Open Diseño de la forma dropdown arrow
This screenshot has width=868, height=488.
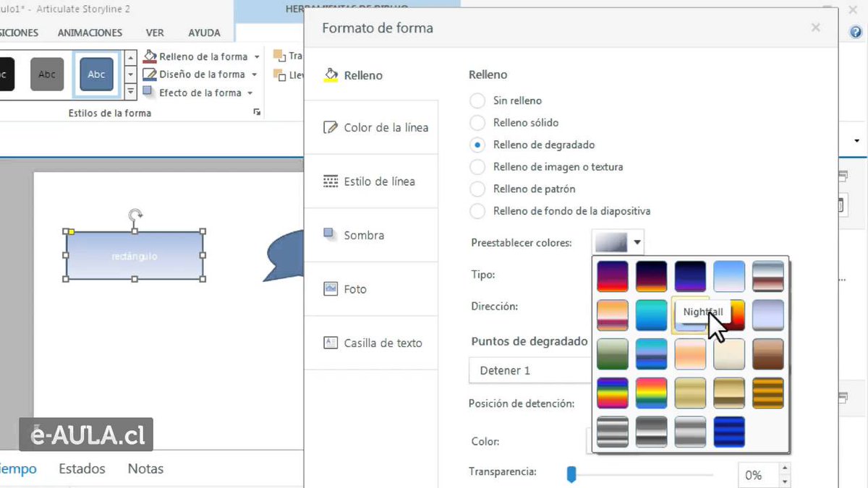(254, 74)
